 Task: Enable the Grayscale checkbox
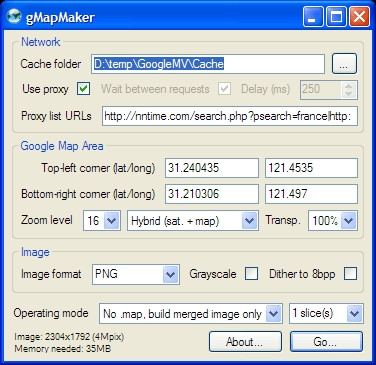click(251, 274)
